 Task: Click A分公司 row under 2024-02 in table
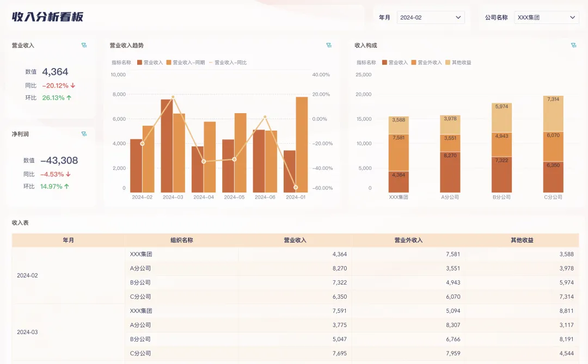[x=140, y=268]
